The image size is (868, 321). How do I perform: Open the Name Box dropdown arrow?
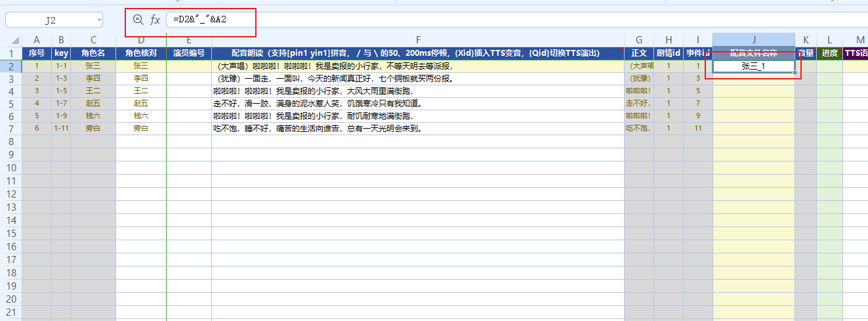pyautogui.click(x=98, y=20)
